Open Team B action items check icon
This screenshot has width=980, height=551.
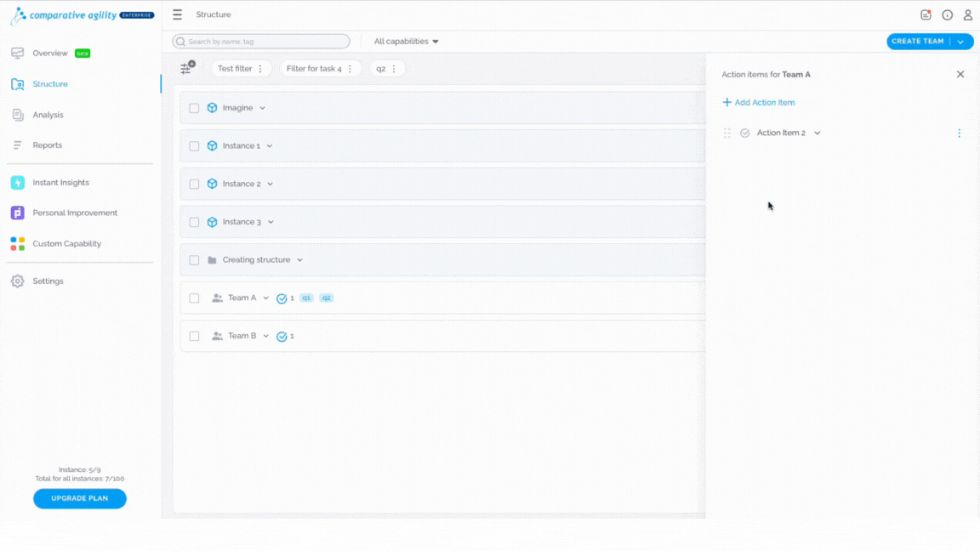coord(282,337)
